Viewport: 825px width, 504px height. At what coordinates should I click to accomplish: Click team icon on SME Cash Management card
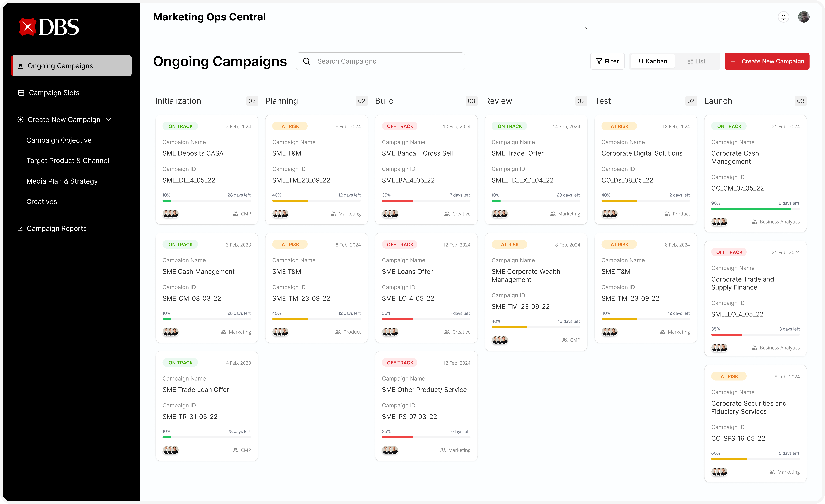(x=223, y=332)
